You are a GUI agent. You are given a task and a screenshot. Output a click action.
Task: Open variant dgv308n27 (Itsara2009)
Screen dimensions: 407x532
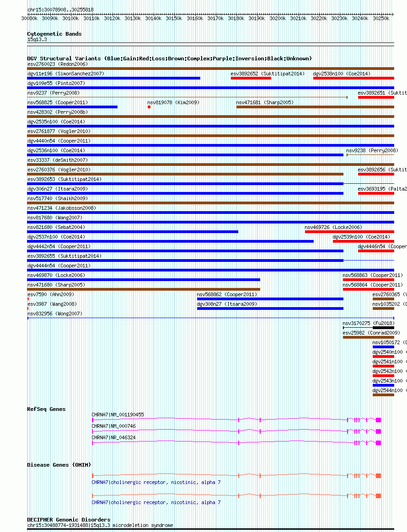point(227,304)
